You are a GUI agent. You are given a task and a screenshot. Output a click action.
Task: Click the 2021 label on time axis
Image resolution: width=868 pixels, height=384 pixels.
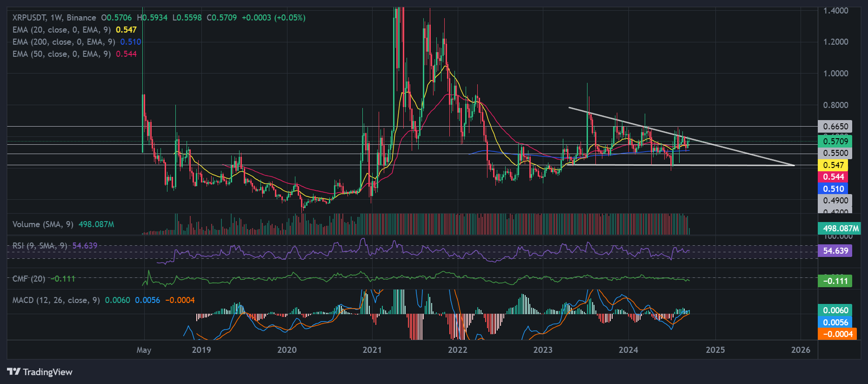372,350
